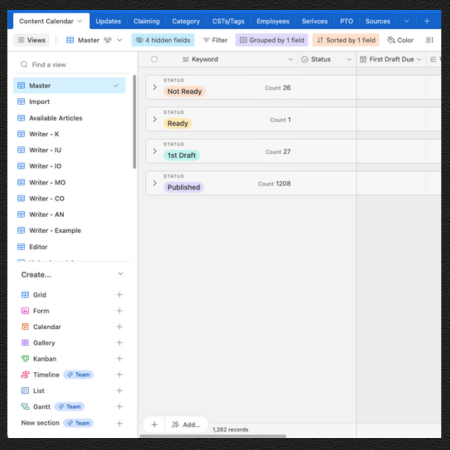Click the Group icon in Grouped by 1 field

pyautogui.click(x=243, y=40)
